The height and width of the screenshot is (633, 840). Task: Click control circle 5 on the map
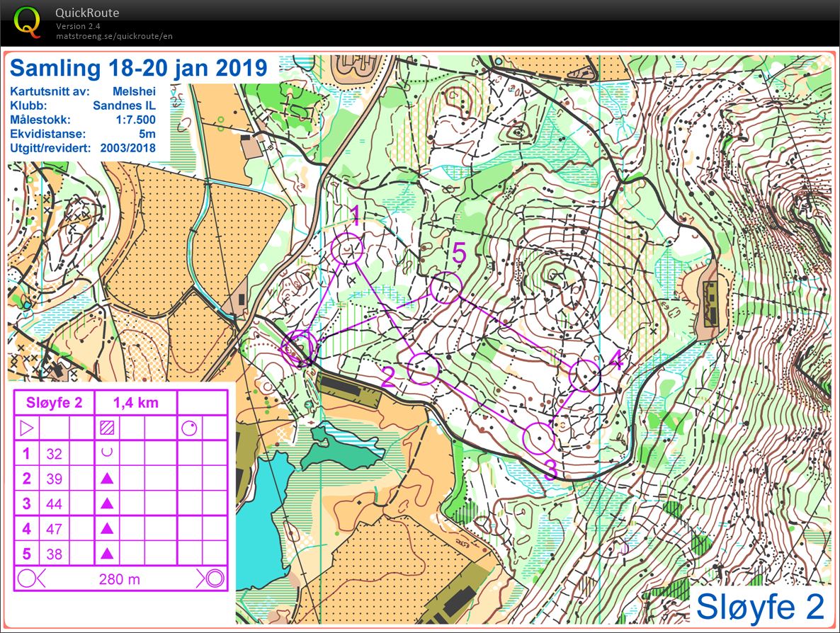click(446, 287)
